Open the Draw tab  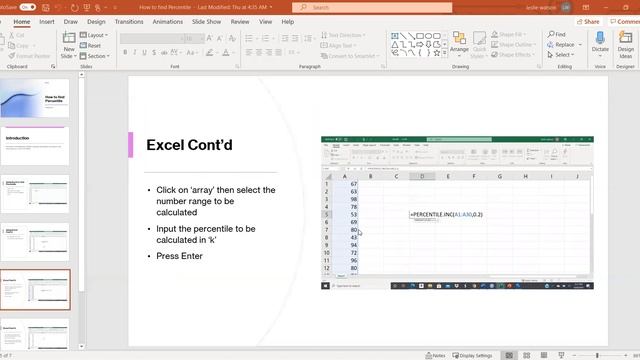(71, 22)
